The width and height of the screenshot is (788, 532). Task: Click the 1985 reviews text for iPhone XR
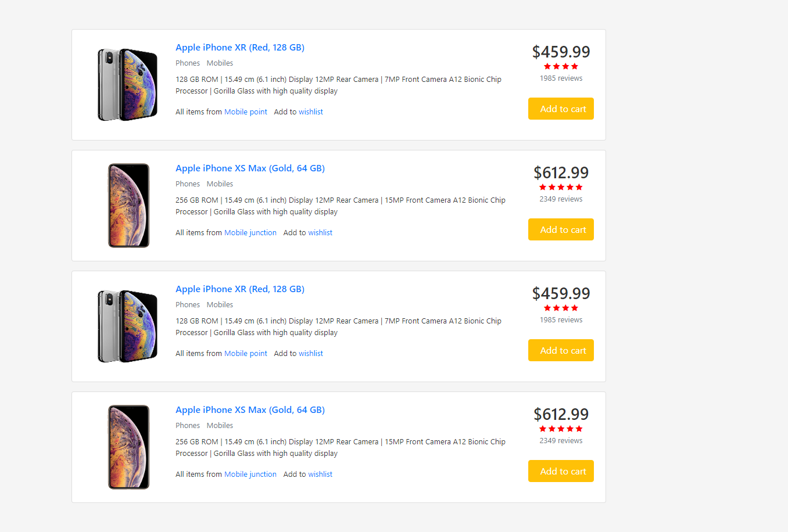coord(561,78)
